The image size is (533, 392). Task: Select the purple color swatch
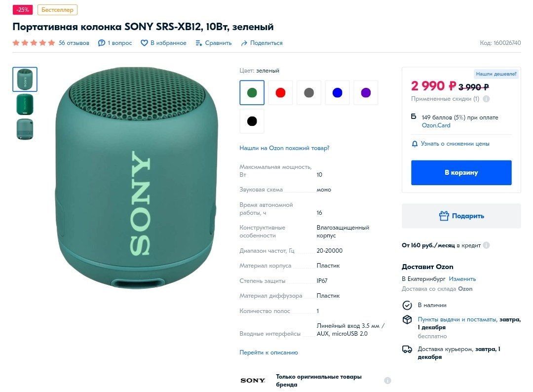pyautogui.click(x=366, y=93)
